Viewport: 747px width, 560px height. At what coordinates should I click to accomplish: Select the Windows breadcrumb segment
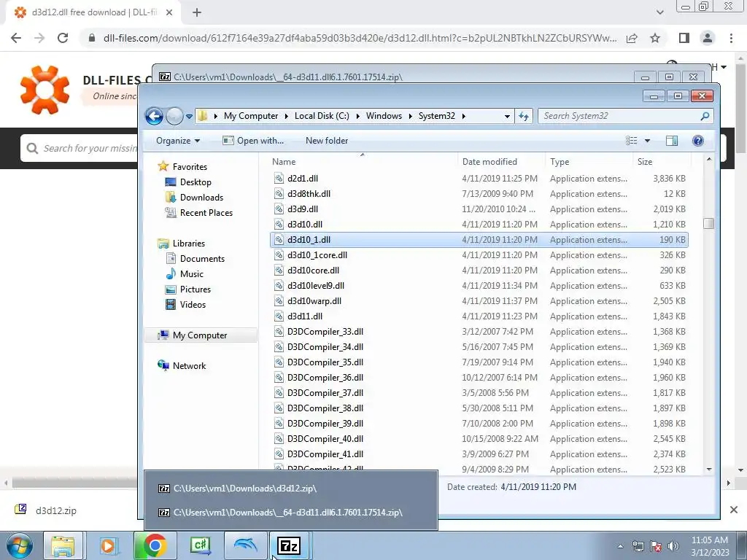384,116
